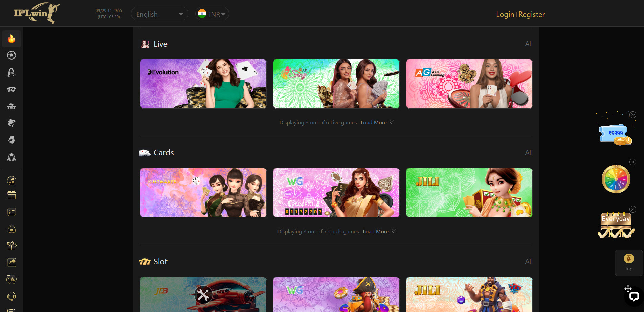
Task: Open the live chat bubble icon
Action: (634, 296)
